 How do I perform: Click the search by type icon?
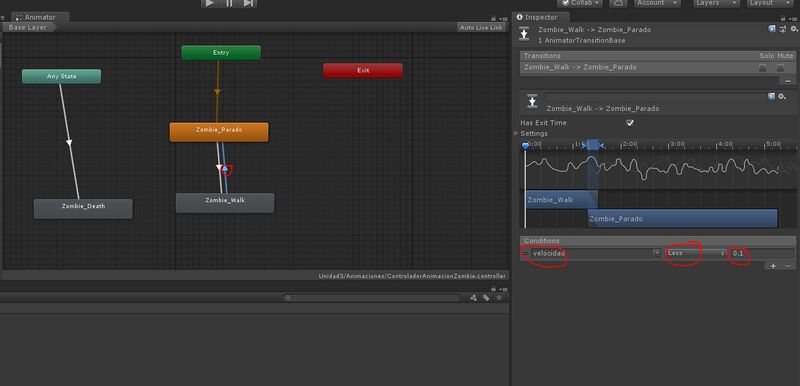(x=473, y=298)
